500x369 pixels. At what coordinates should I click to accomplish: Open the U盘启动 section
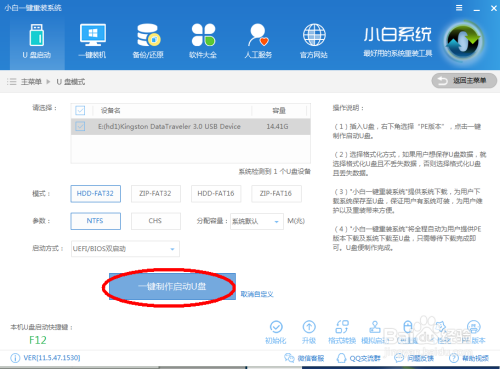point(37,42)
